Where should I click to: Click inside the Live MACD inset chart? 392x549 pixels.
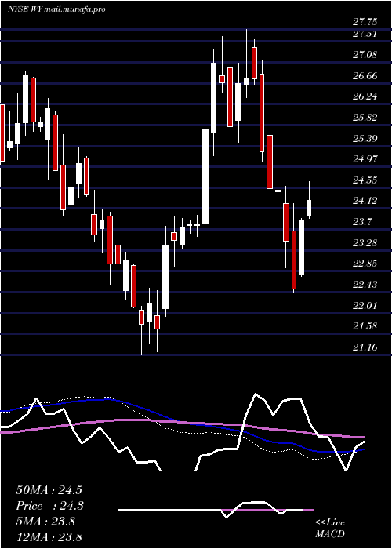point(216,510)
